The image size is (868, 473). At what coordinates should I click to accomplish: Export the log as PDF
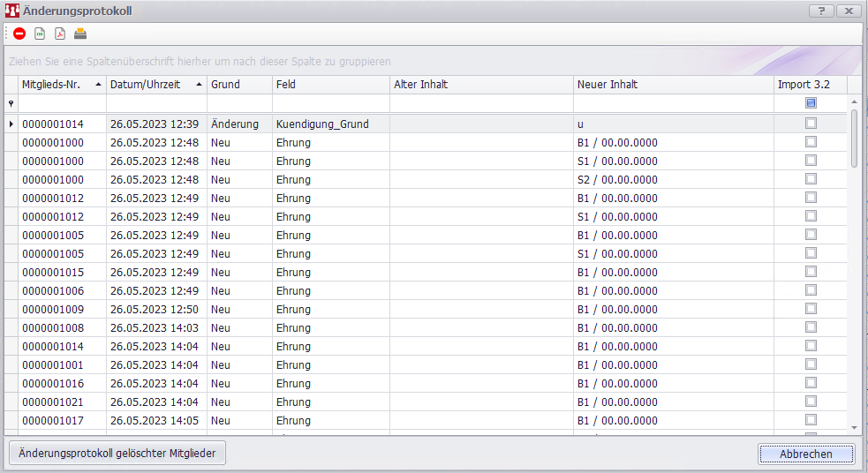60,34
